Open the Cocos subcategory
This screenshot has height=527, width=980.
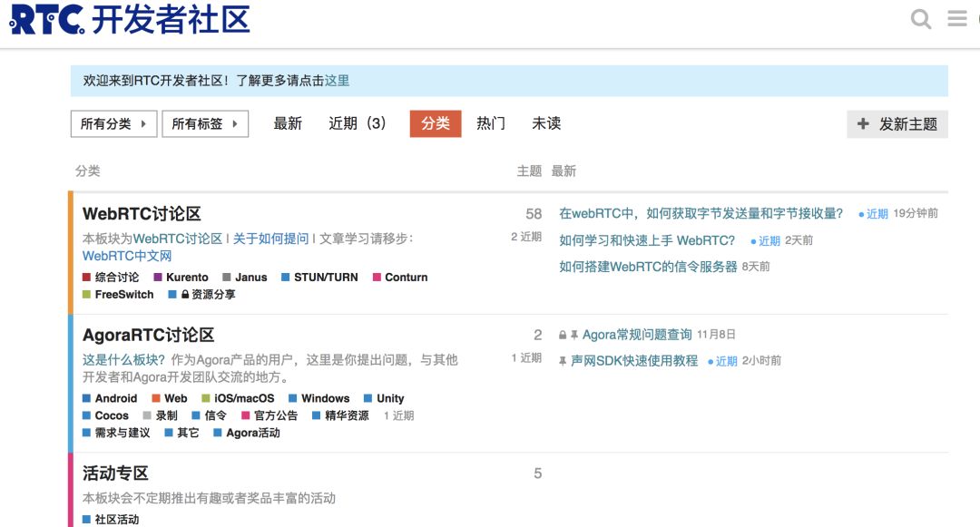click(x=105, y=415)
